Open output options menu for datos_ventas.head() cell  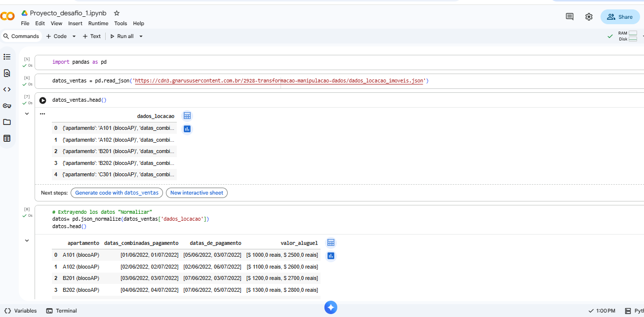[42, 114]
